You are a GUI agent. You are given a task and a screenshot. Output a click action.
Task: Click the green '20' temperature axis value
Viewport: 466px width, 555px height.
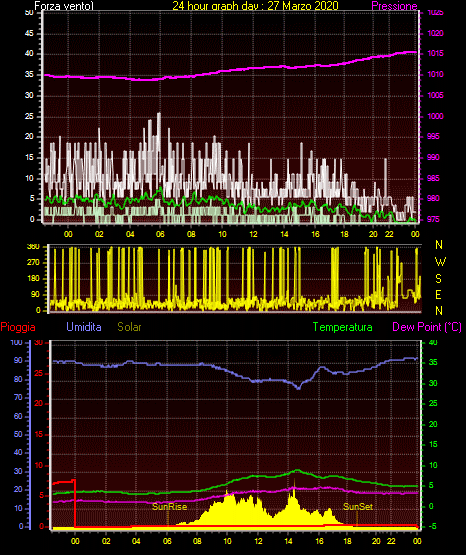click(433, 424)
